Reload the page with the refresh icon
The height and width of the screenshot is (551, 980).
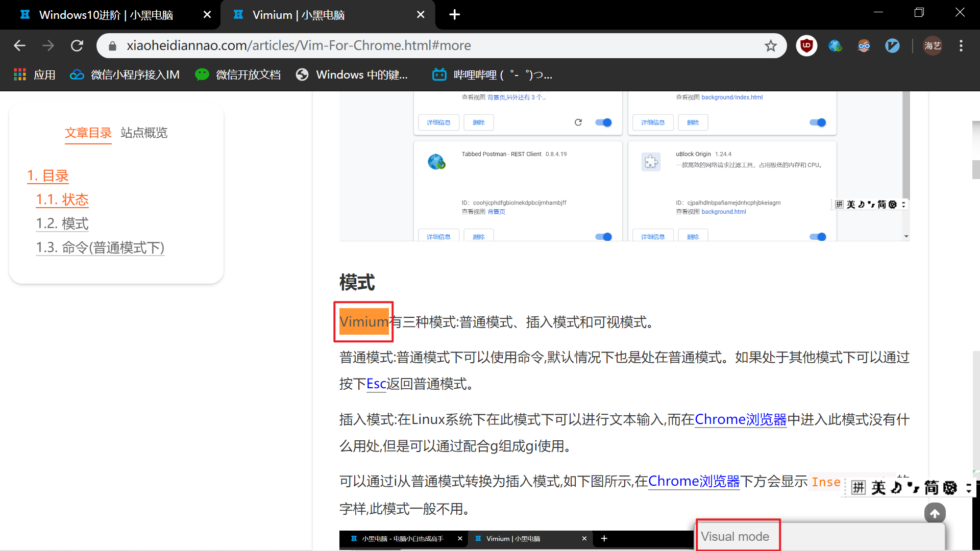pyautogui.click(x=77, y=46)
